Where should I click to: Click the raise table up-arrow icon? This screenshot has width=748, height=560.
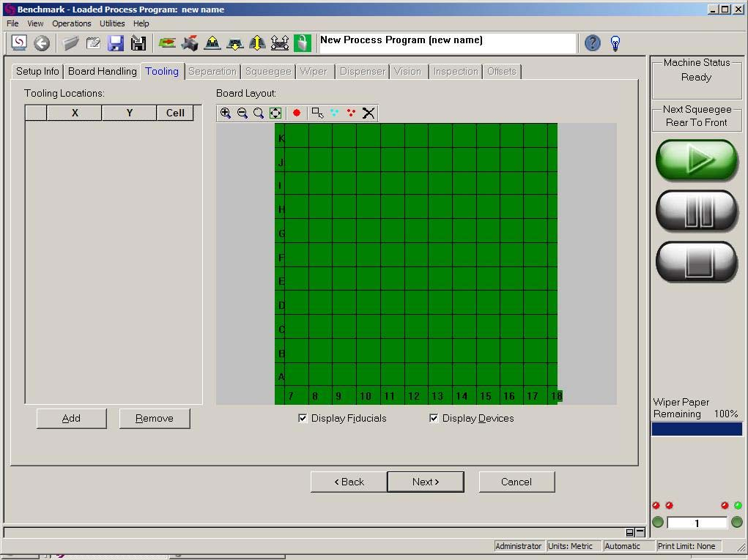(x=212, y=43)
